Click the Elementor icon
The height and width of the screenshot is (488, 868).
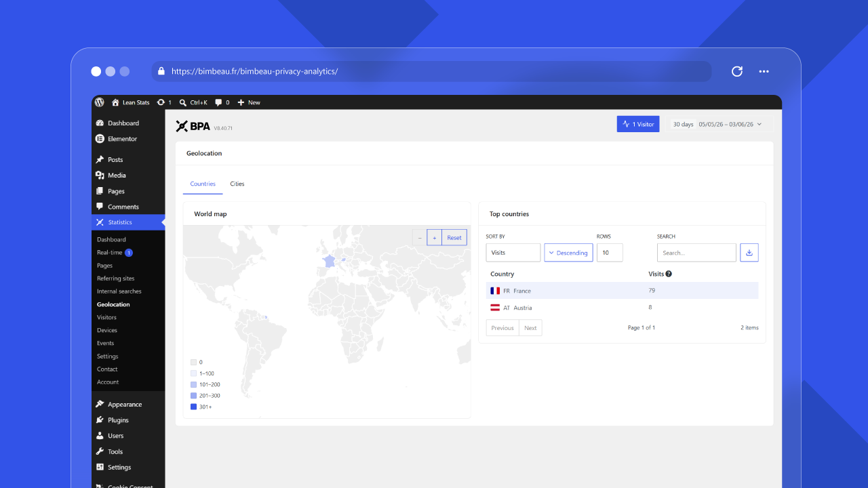(100, 139)
